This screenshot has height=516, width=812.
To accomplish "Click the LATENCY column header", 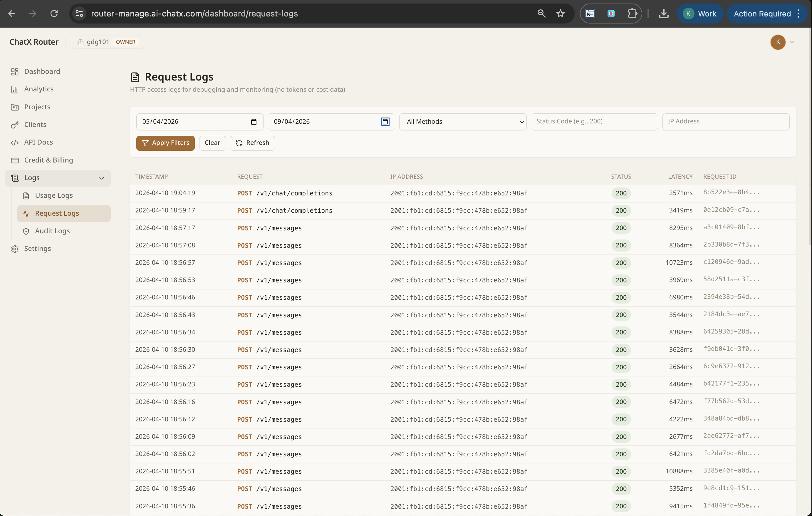I will pos(680,177).
